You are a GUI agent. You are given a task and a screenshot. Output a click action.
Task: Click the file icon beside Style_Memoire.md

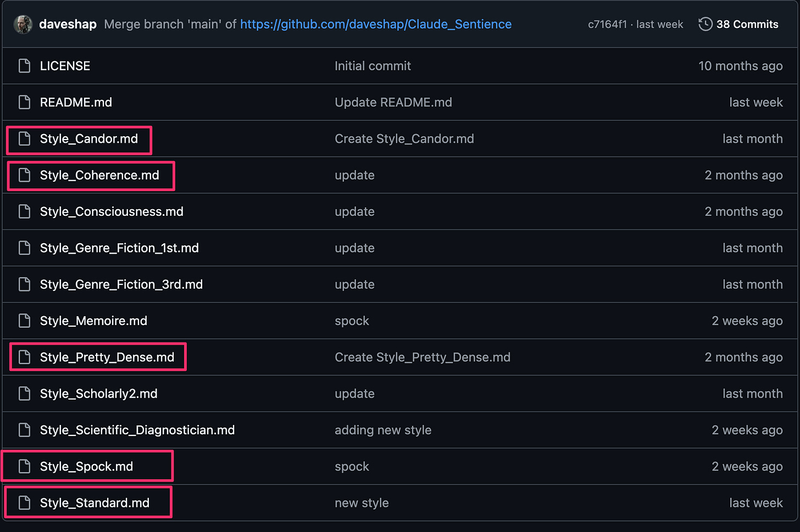(x=24, y=321)
